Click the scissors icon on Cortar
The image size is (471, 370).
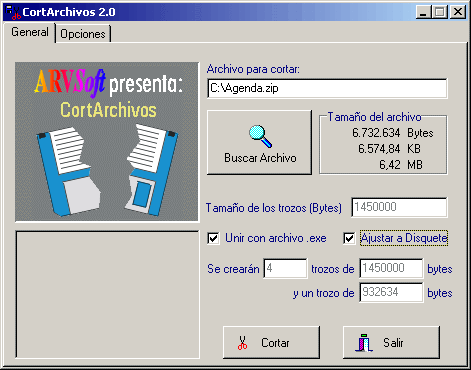click(242, 343)
